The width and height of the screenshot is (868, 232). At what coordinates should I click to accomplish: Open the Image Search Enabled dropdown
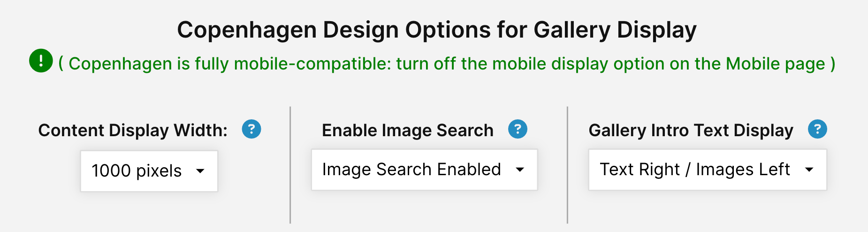[425, 170]
